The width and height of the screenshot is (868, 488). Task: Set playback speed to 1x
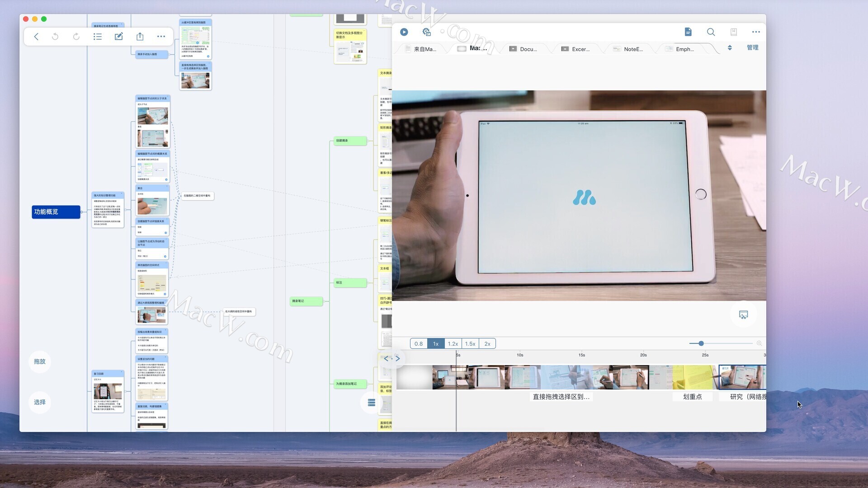[436, 344]
